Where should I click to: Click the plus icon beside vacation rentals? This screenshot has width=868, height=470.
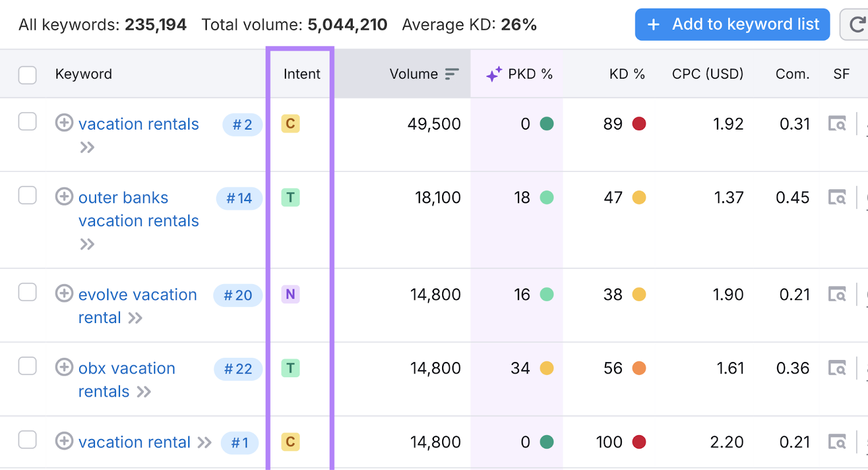tap(64, 123)
